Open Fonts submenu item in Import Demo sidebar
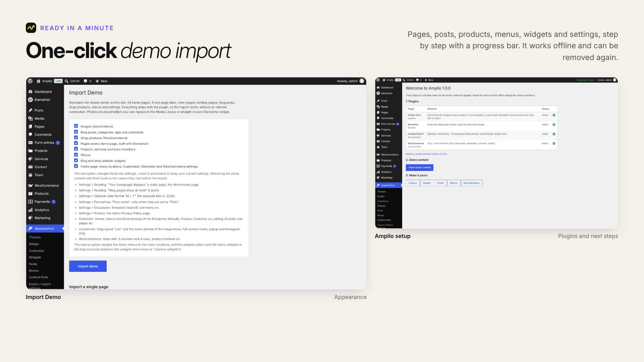This screenshot has height=362, width=644. click(33, 264)
